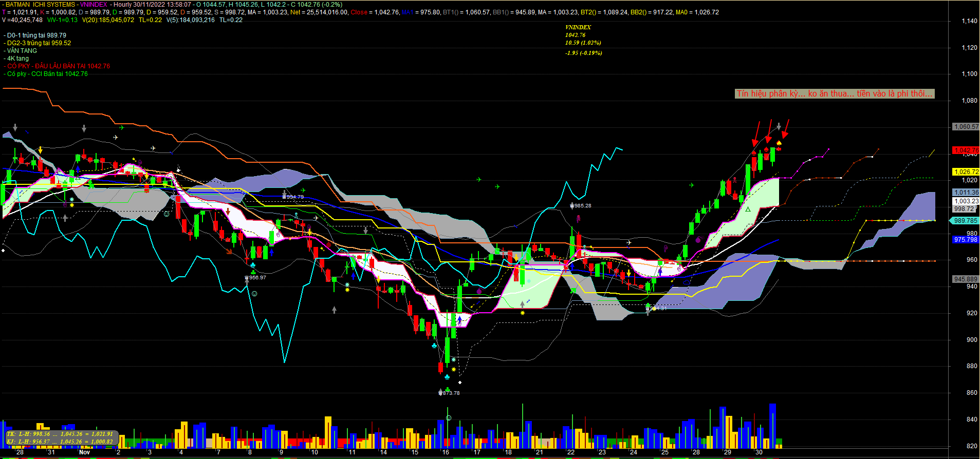Click the blue 975.798 price tag
The image size is (980, 459).
tap(966, 240)
